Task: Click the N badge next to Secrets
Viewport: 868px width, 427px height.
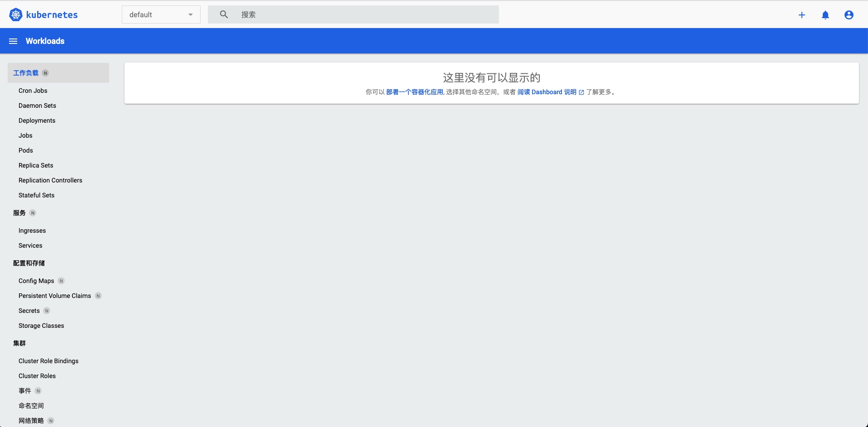Action: click(x=47, y=311)
